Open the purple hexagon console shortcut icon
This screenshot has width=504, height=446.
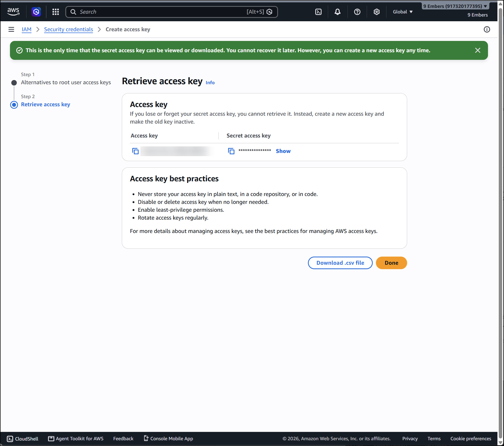pyautogui.click(x=36, y=12)
